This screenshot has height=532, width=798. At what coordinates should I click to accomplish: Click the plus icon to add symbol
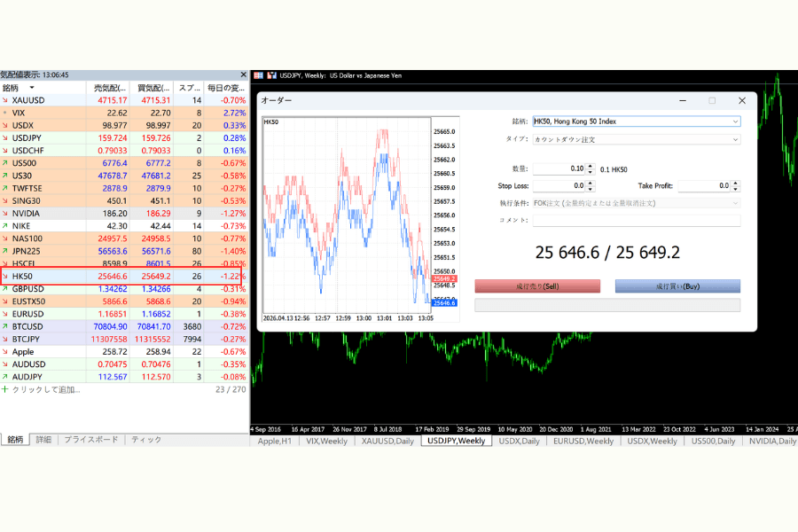click(x=4, y=389)
